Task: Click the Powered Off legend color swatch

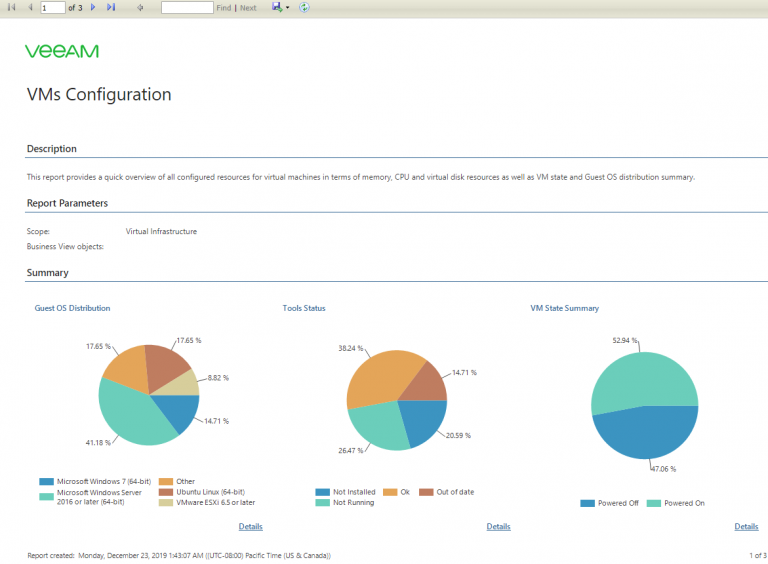Action: [x=587, y=503]
